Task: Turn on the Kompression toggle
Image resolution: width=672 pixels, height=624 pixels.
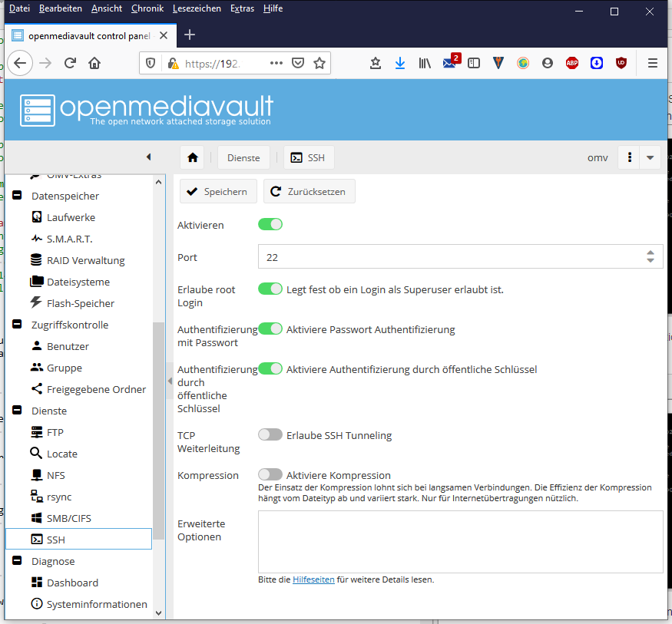Action: [x=270, y=474]
